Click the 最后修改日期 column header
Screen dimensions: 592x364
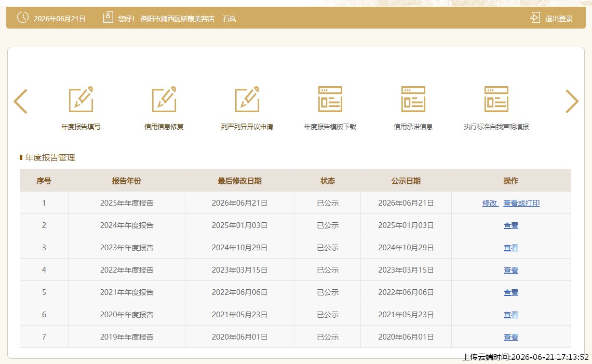239,181
